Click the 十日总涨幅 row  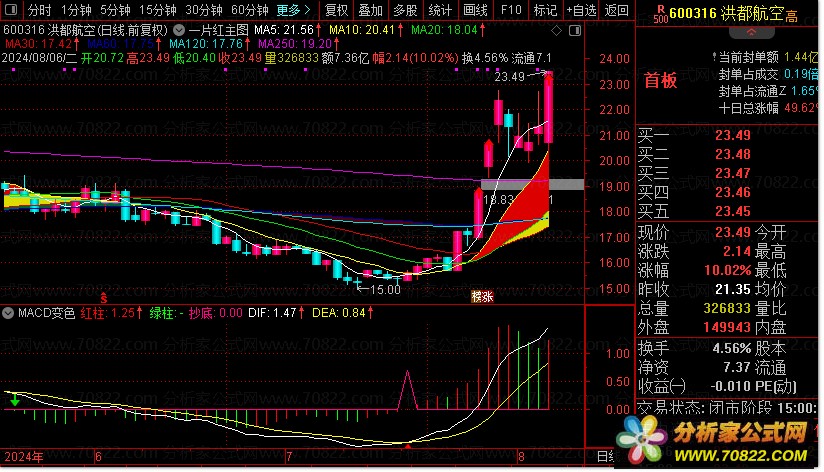click(x=768, y=108)
